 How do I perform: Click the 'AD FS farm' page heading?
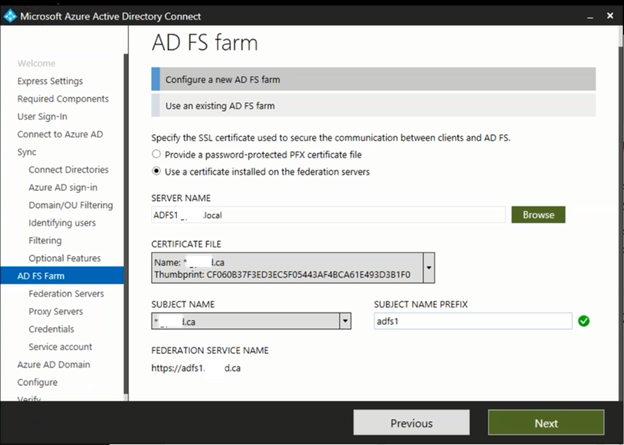tap(205, 42)
